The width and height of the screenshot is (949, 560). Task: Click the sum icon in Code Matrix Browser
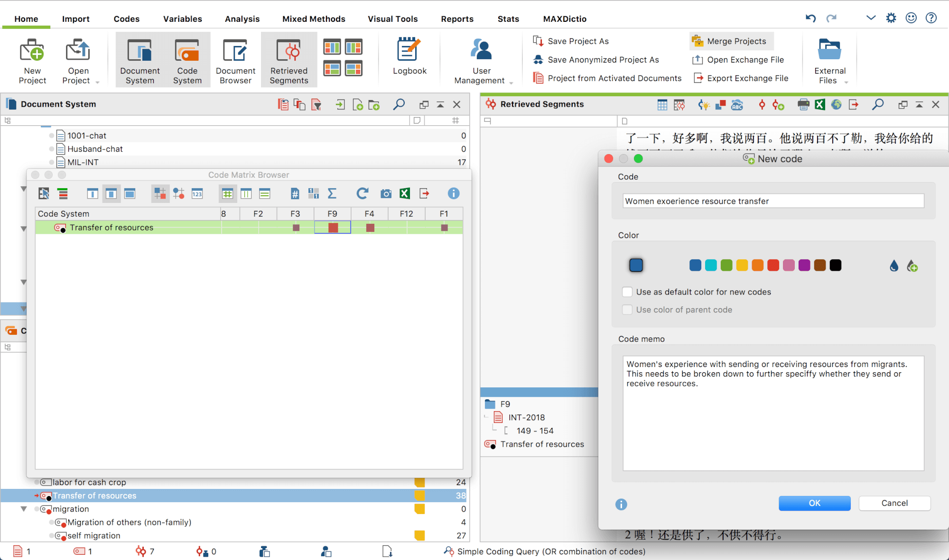(332, 193)
